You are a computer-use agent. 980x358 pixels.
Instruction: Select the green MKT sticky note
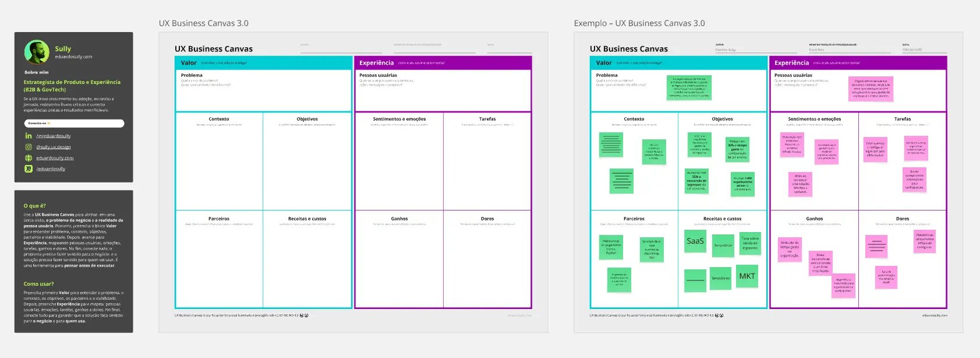pos(747,276)
